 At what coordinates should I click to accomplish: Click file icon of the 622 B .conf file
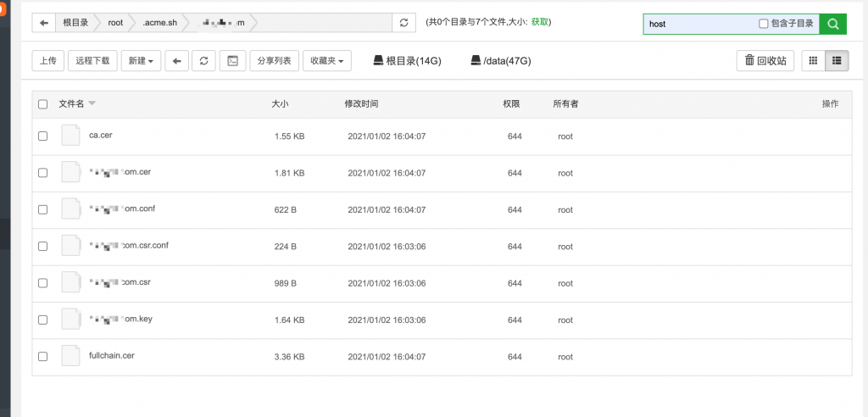coord(70,208)
